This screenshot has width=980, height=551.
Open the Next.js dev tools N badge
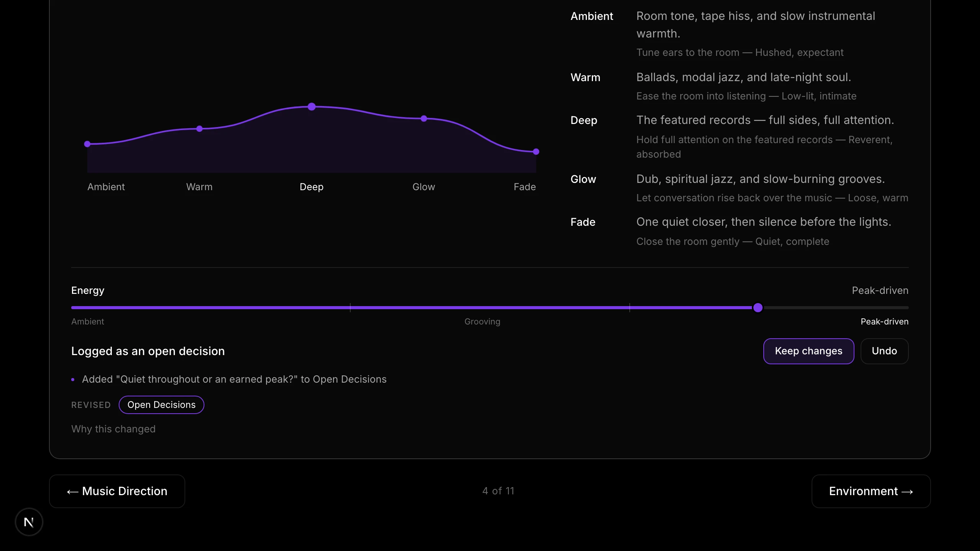[x=29, y=522]
